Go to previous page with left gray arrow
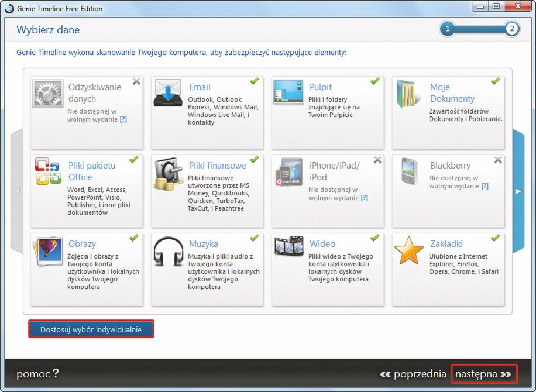Viewport: 536px width, 392px height. 17,191
